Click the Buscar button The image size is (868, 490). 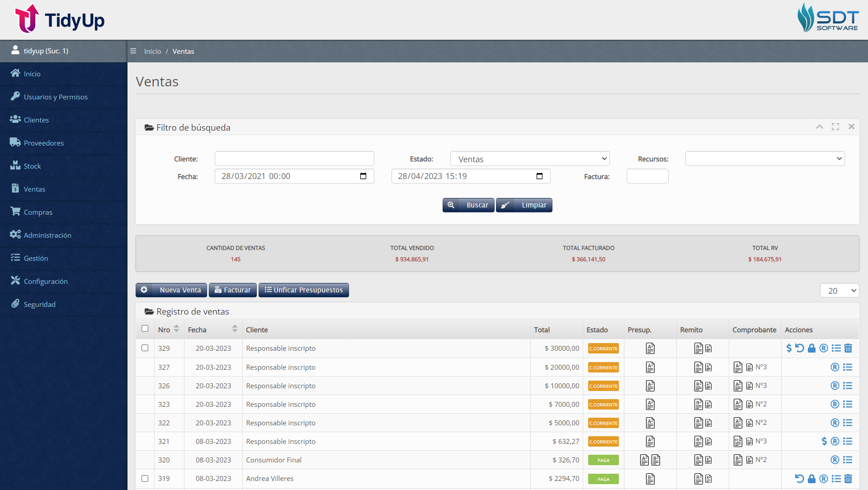(x=468, y=205)
